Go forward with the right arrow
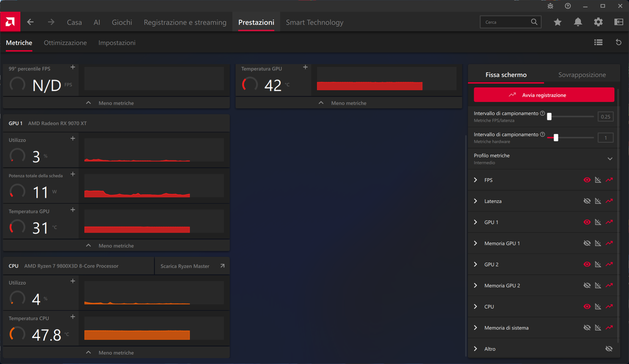This screenshot has width=629, height=364. [51, 22]
